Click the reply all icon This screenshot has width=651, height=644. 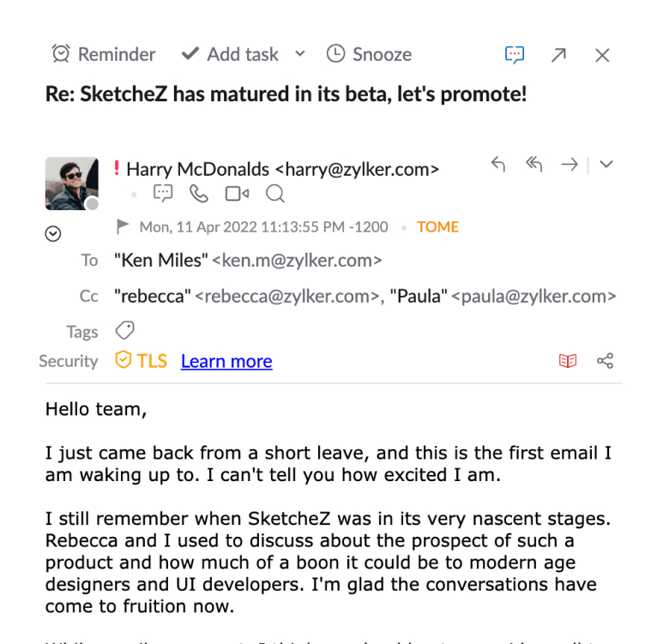[x=533, y=165]
